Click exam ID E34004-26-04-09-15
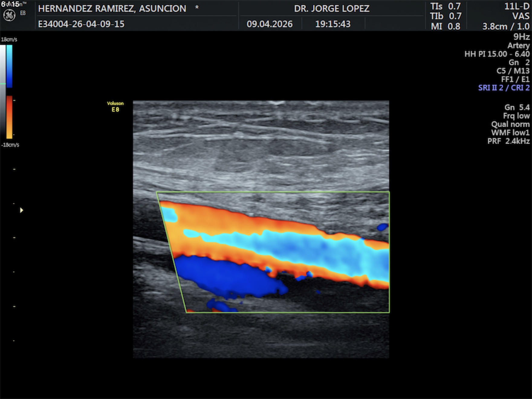 [81, 24]
